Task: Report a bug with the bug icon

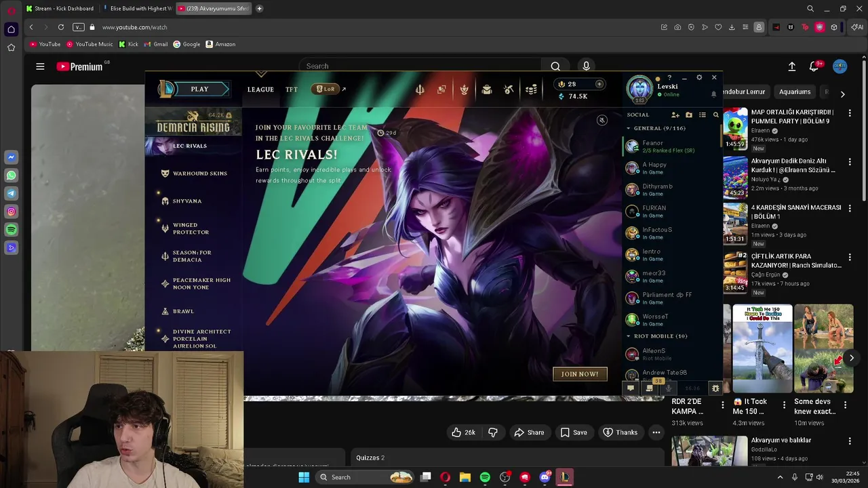Action: pyautogui.click(x=715, y=388)
